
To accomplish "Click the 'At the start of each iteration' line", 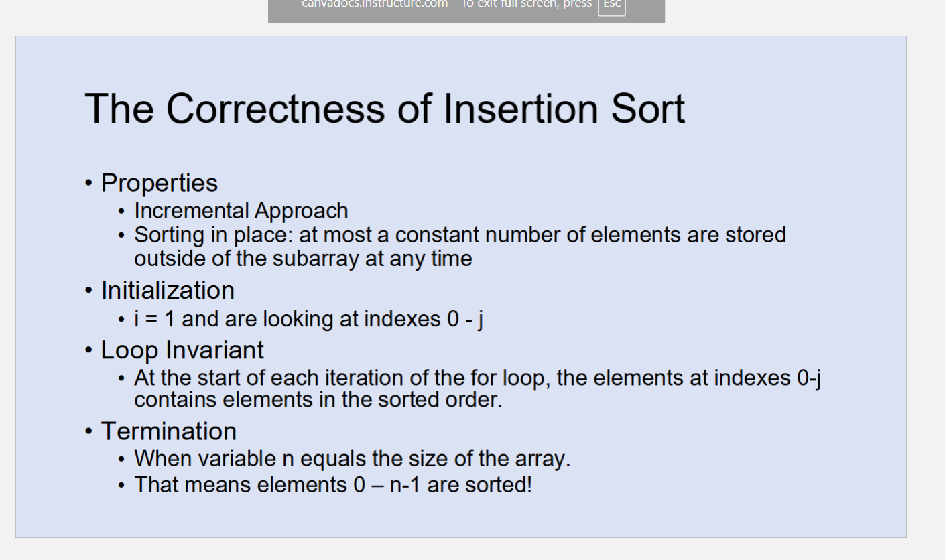I will (477, 378).
